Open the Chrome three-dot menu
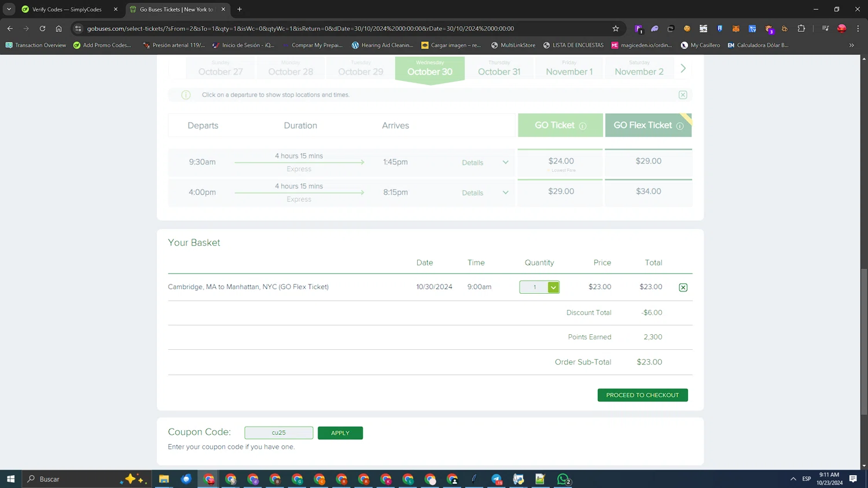Viewport: 868px width, 488px height. (x=858, y=28)
